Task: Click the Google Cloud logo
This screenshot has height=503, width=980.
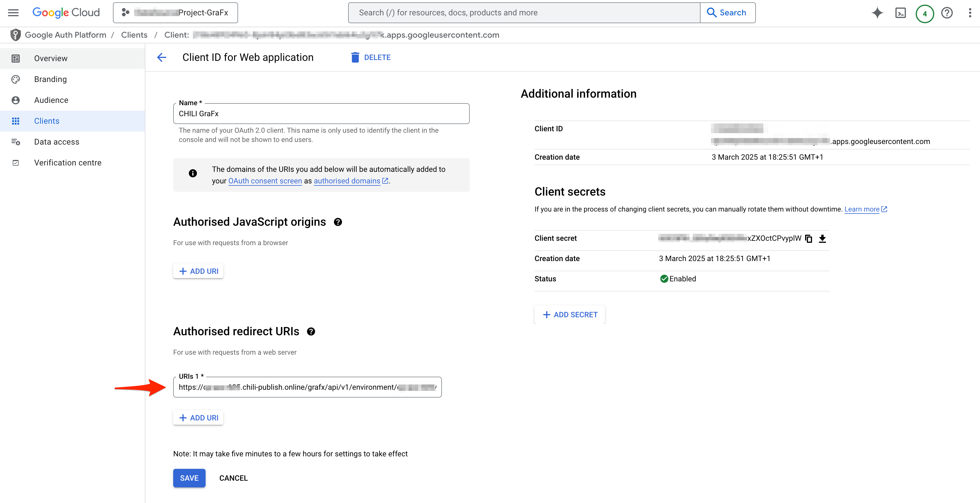Action: [x=66, y=12]
